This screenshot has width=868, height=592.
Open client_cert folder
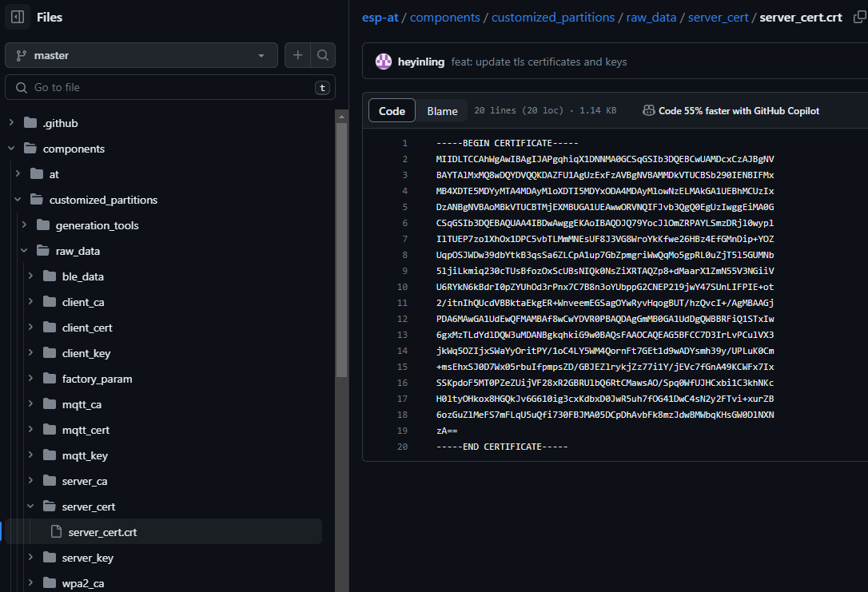pos(87,328)
